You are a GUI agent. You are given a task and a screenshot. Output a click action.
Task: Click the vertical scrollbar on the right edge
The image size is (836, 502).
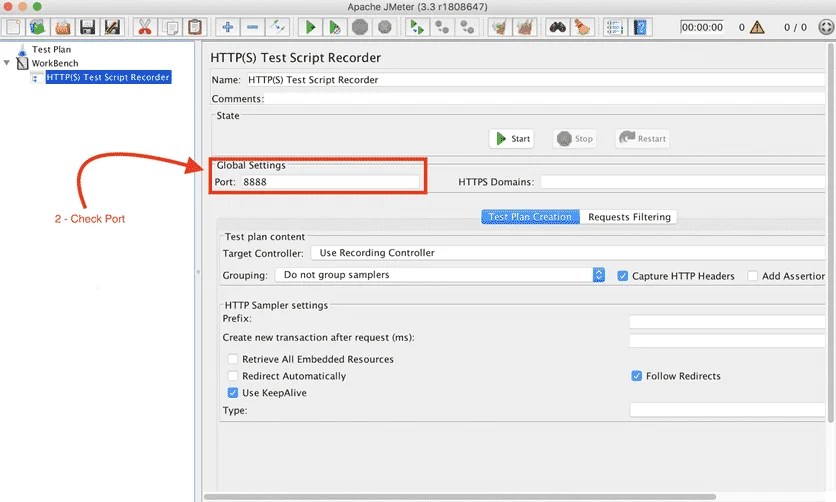pos(831,232)
